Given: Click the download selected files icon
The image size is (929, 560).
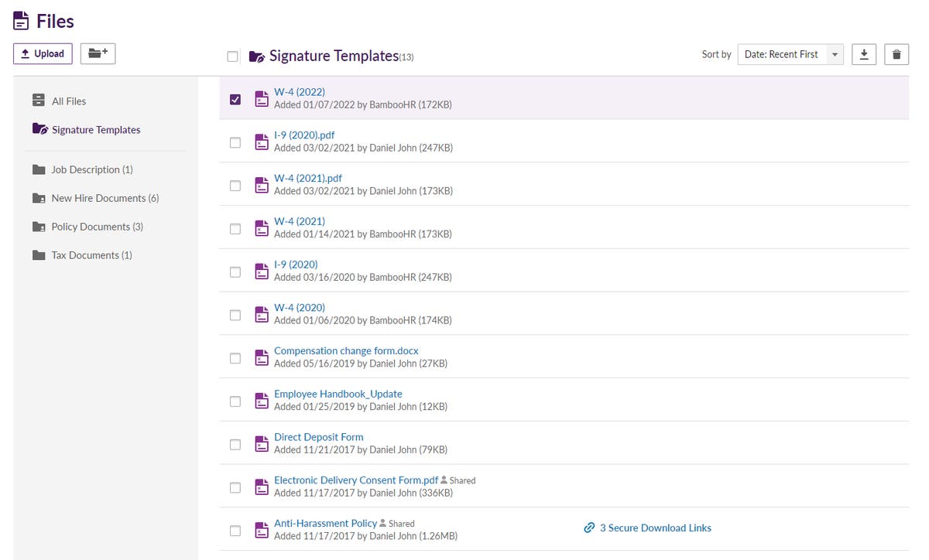Looking at the screenshot, I should [x=864, y=54].
